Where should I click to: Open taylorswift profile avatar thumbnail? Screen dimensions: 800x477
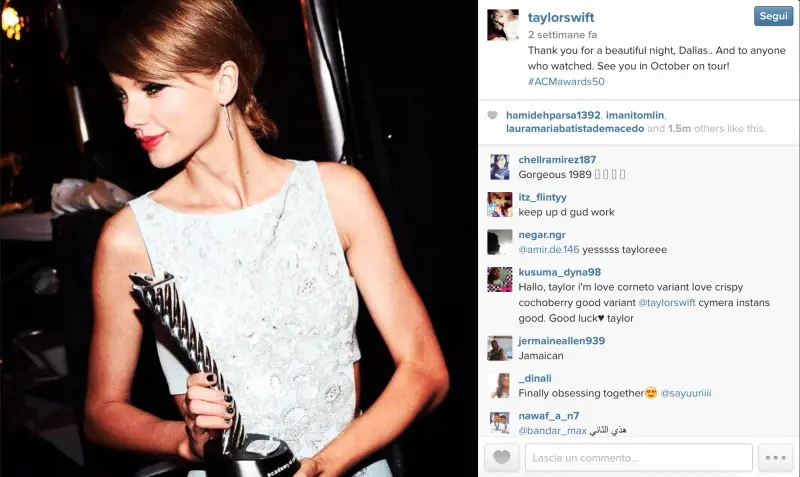(x=503, y=24)
